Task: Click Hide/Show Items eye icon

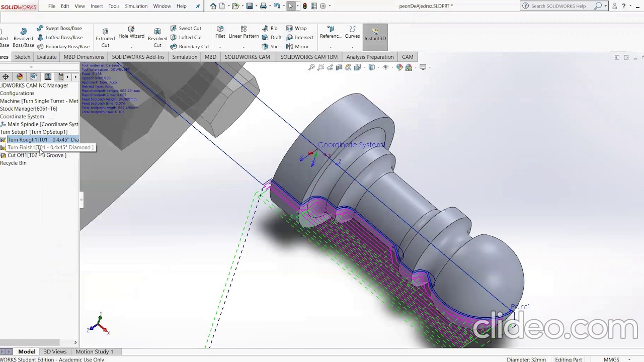Action: coord(386,67)
